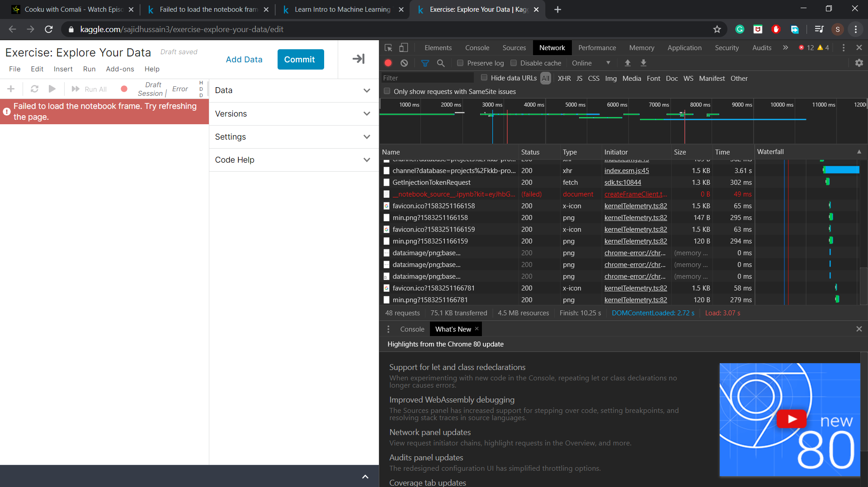This screenshot has height=487, width=868.
Task: Show more DevTools tabs chevron
Action: (785, 47)
